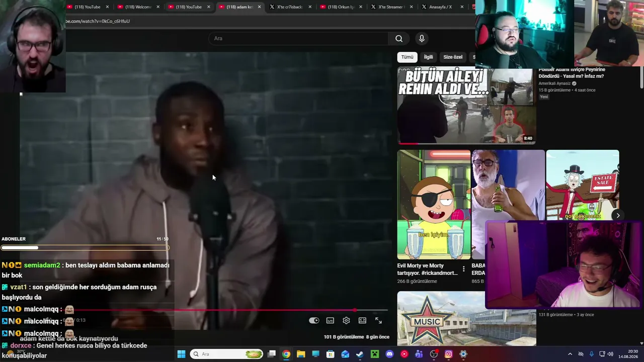Open the monitor app icon on the taskbar

[316, 354]
